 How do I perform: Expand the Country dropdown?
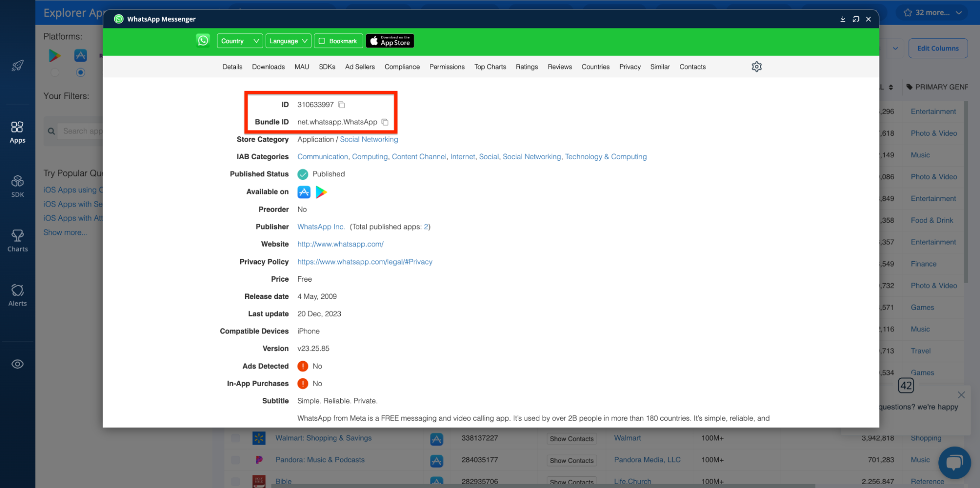(x=240, y=41)
